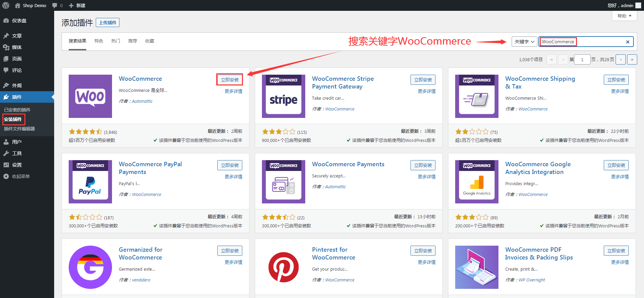Install WooCommerce Stripe Payment Gateway
The image size is (644, 298).
point(423,80)
